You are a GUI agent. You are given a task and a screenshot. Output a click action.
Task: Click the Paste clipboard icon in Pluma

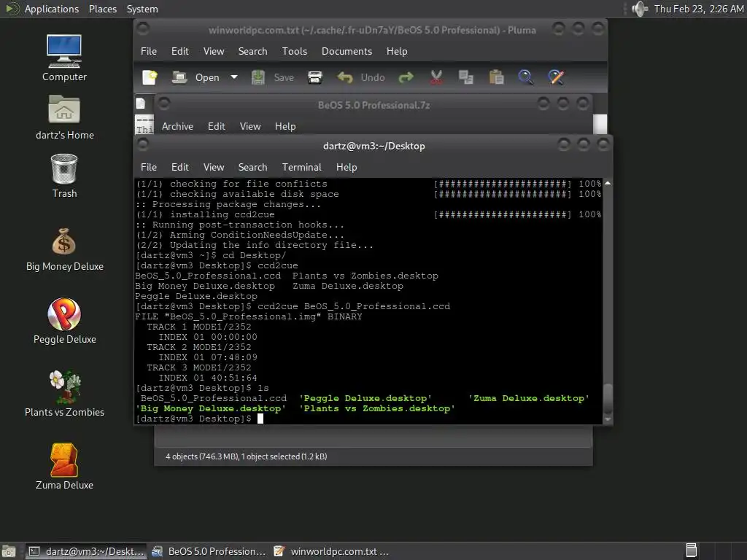point(496,77)
